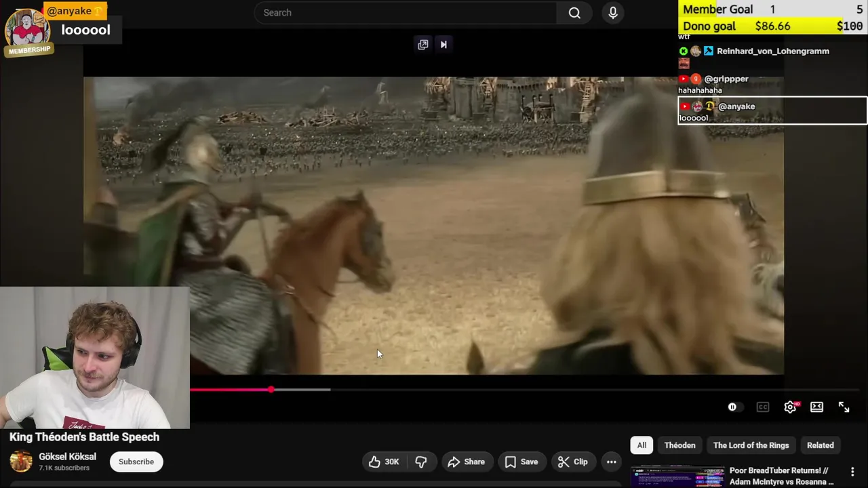Activate voice search microphone

[613, 13]
